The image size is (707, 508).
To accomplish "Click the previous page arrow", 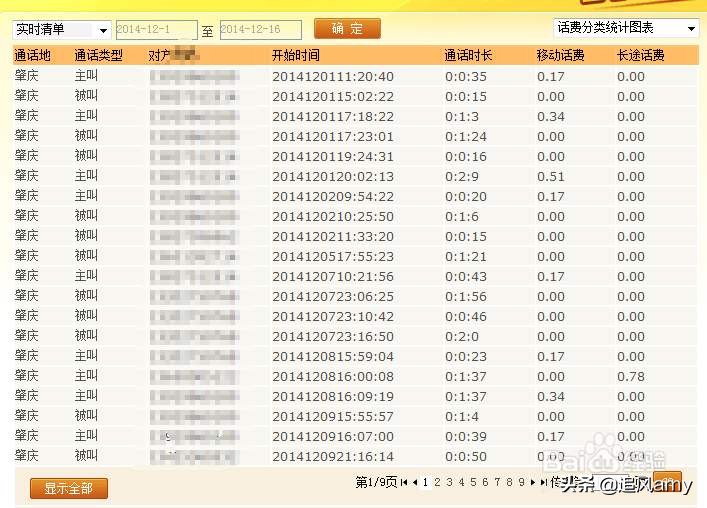I will [415, 482].
